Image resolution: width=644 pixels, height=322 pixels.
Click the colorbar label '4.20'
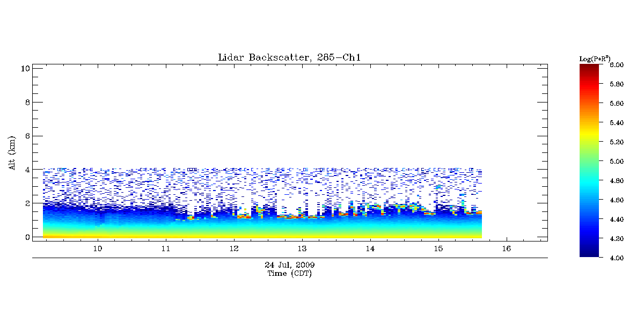617,239
